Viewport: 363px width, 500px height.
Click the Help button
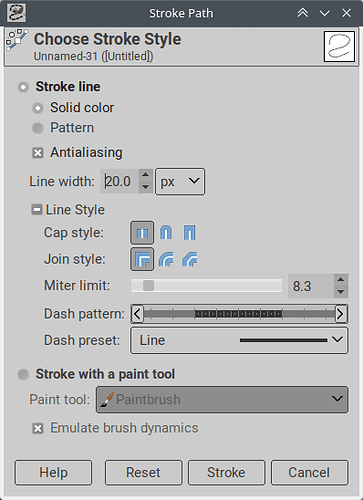pyautogui.click(x=53, y=473)
